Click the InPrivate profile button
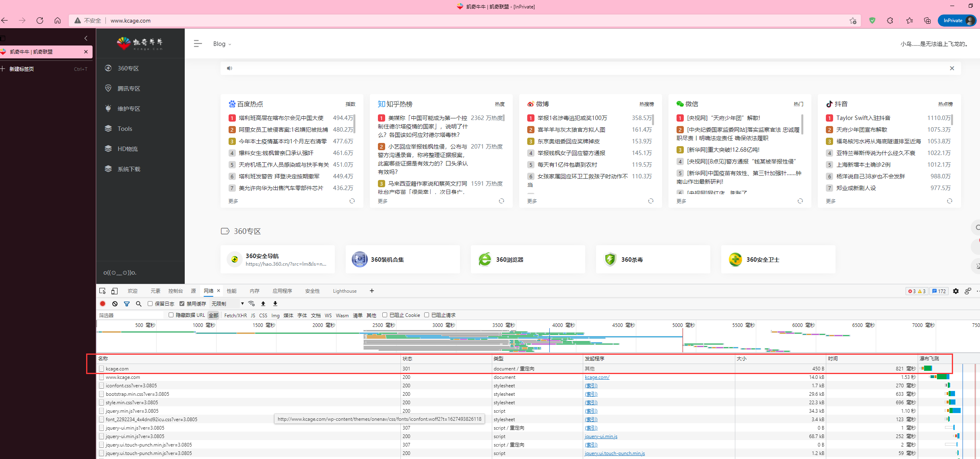 pyautogui.click(x=957, y=21)
